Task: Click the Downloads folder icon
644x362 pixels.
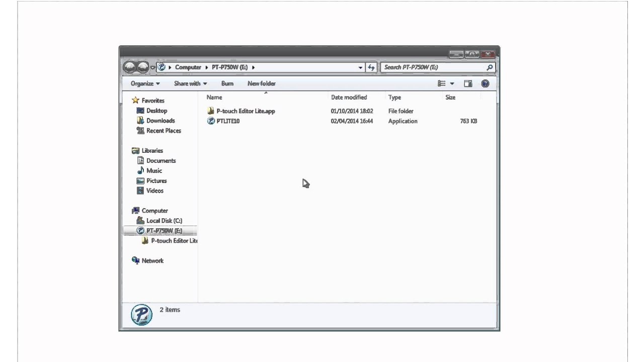Action: pos(140,121)
